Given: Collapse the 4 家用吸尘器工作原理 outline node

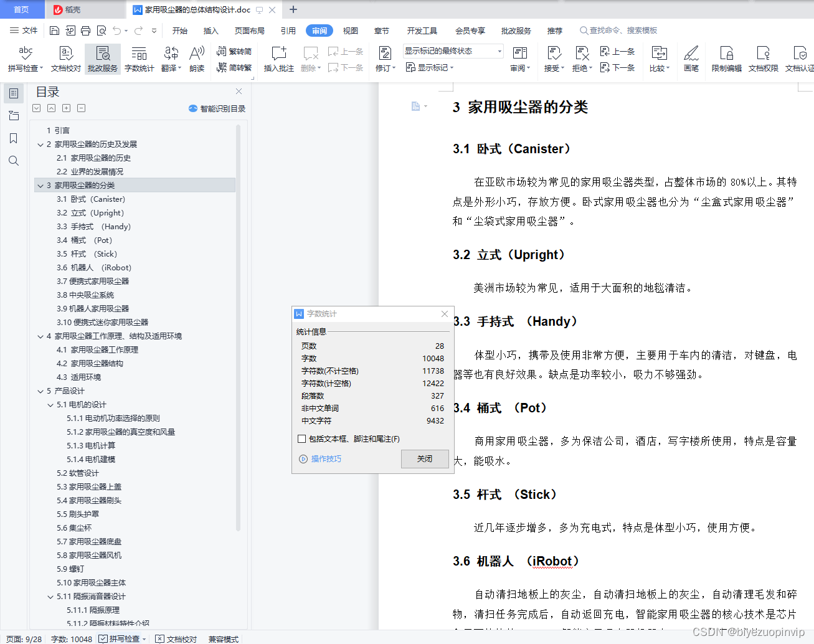Looking at the screenshot, I should pyautogui.click(x=40, y=336).
